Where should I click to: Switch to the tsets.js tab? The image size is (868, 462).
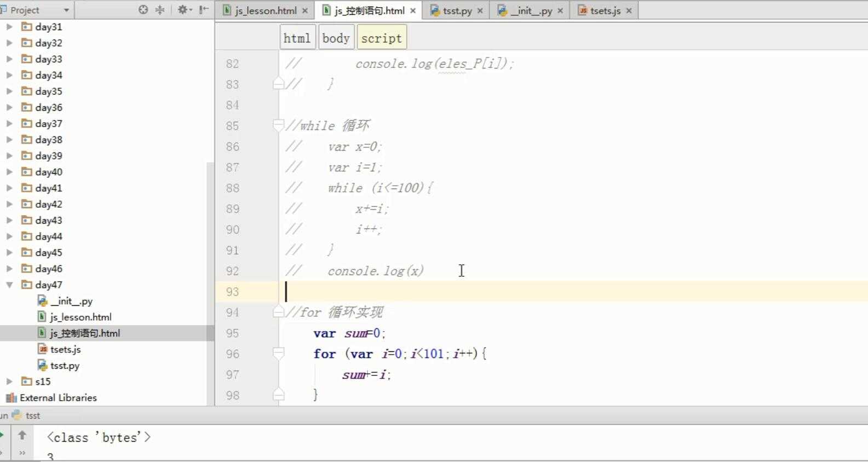pyautogui.click(x=605, y=10)
